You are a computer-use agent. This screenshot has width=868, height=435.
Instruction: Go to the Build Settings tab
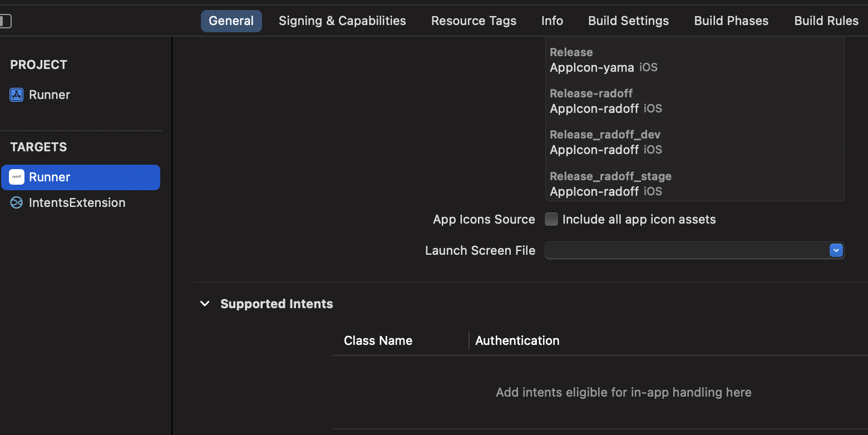(x=628, y=21)
